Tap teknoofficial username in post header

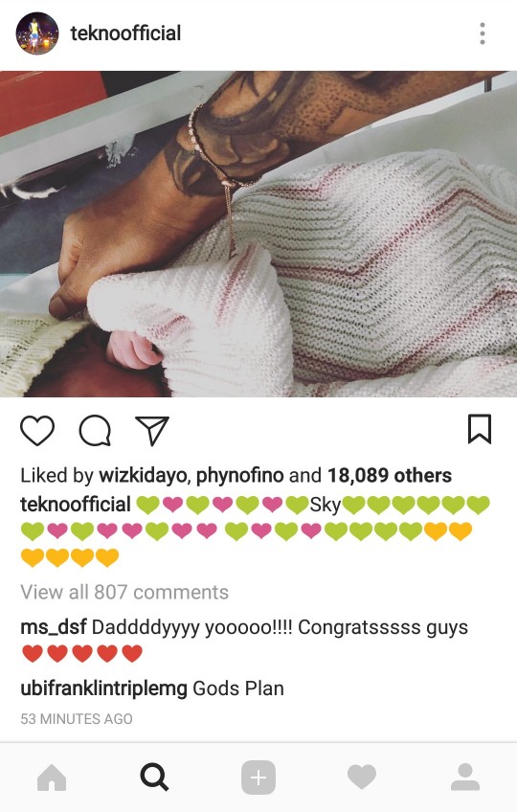coord(125,34)
